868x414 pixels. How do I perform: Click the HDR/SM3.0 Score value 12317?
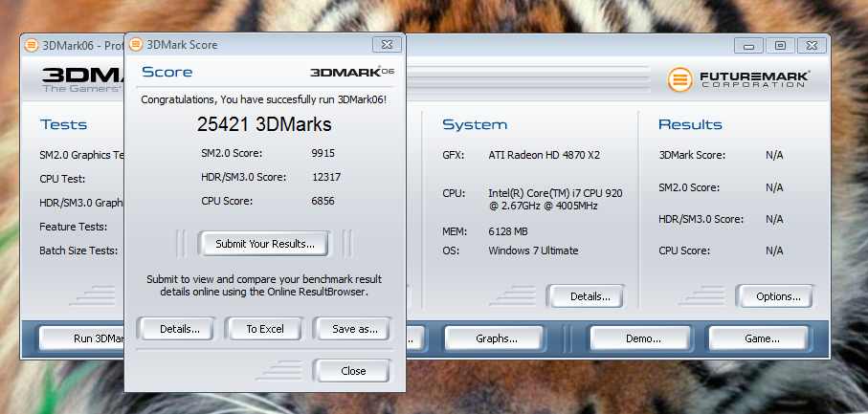click(326, 177)
